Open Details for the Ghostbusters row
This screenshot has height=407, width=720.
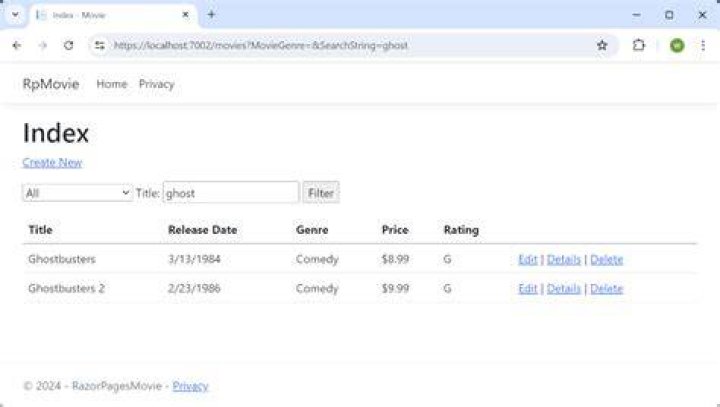[564, 260]
